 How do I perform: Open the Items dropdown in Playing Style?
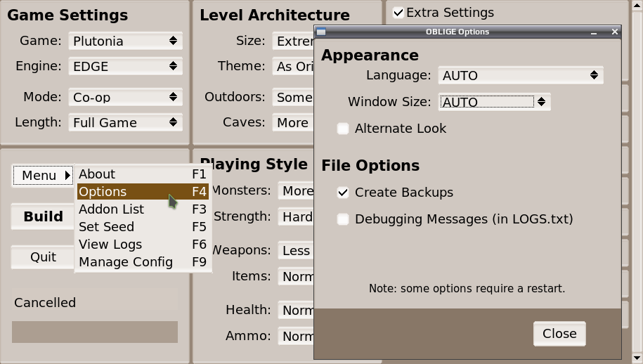pos(296,276)
